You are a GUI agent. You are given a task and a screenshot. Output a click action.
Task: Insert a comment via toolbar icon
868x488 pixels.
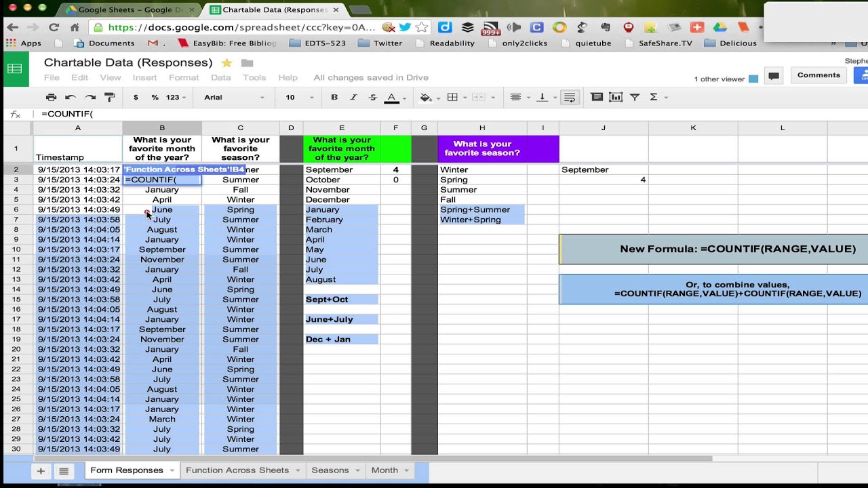[x=597, y=98]
